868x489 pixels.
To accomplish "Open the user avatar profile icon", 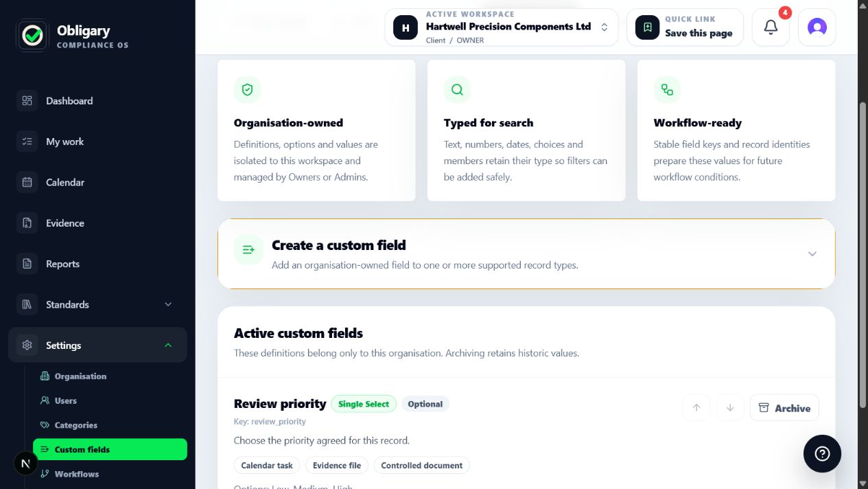I will tap(817, 27).
